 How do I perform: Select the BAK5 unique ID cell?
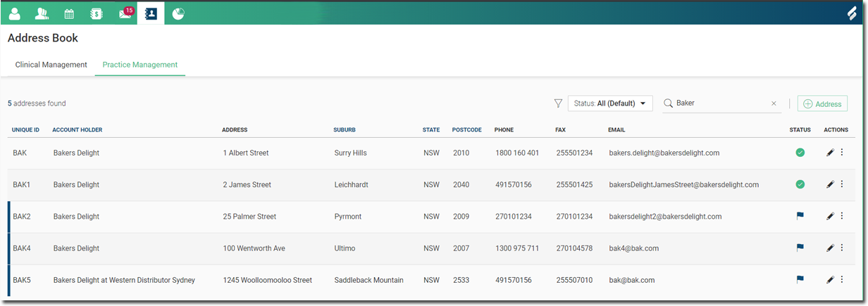point(22,279)
